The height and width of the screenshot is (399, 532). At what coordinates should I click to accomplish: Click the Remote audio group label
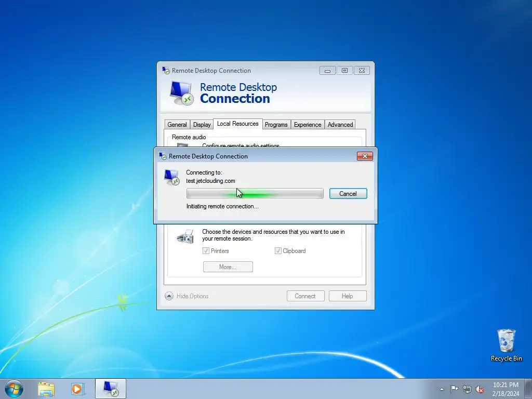[189, 137]
